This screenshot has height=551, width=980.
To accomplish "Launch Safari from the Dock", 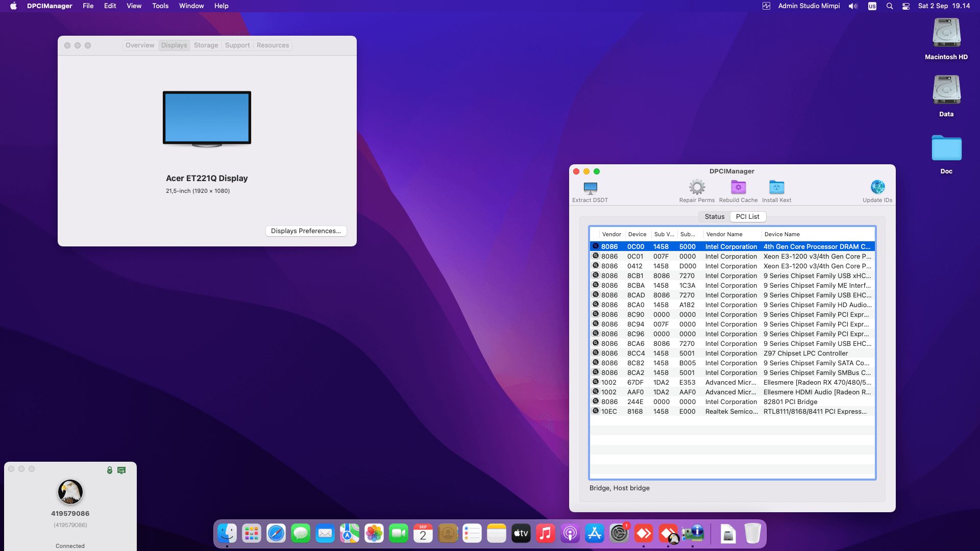I will (x=276, y=534).
